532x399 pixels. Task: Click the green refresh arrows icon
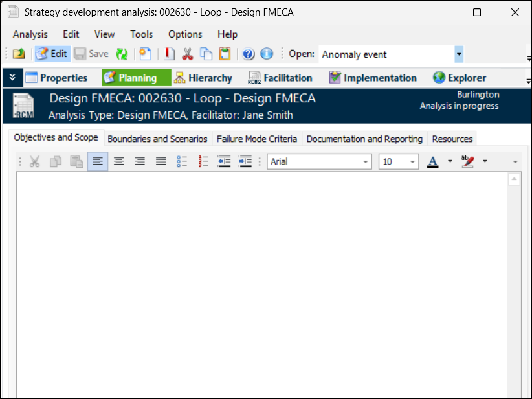click(122, 54)
